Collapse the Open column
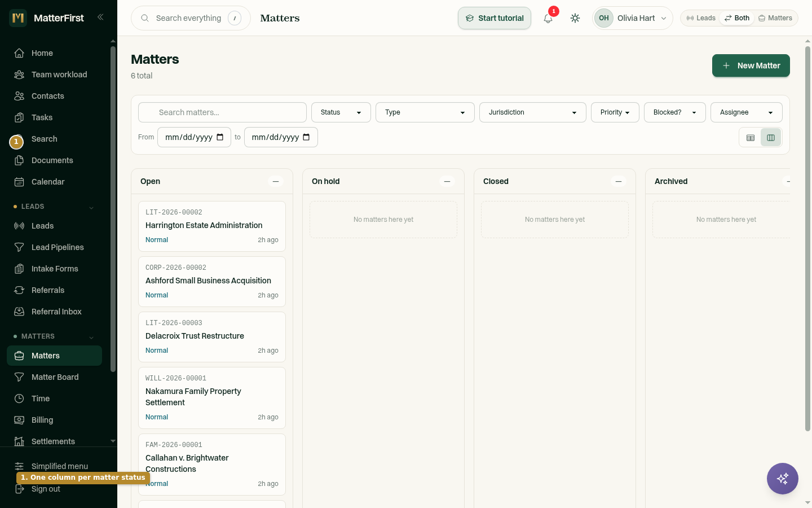The width and height of the screenshot is (812, 508). point(276,181)
